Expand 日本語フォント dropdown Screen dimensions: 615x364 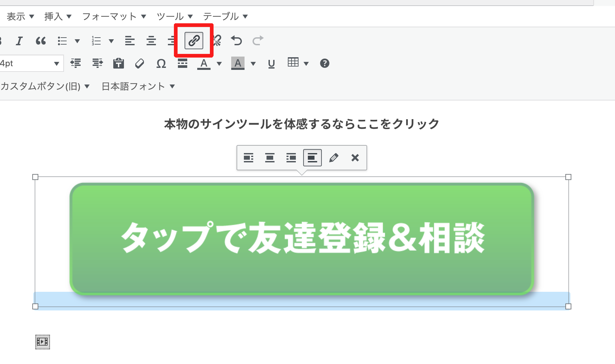point(138,87)
